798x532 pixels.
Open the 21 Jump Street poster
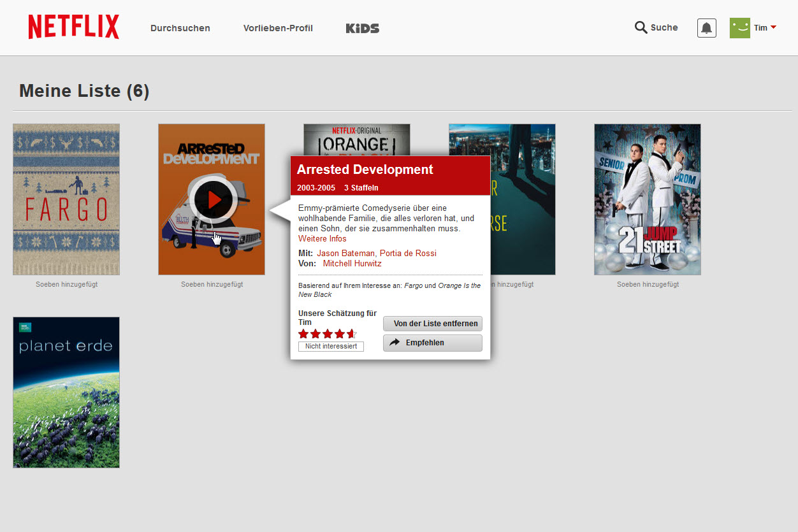[x=648, y=199]
